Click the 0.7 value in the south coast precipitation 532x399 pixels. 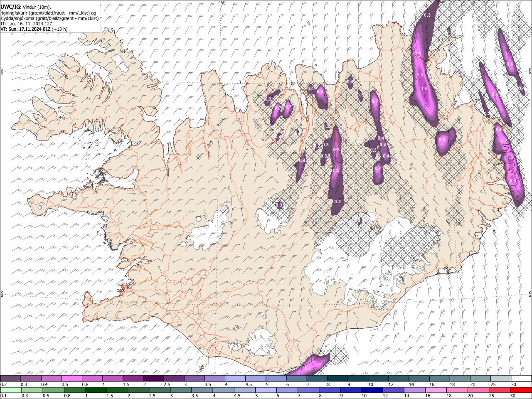pos(308,369)
